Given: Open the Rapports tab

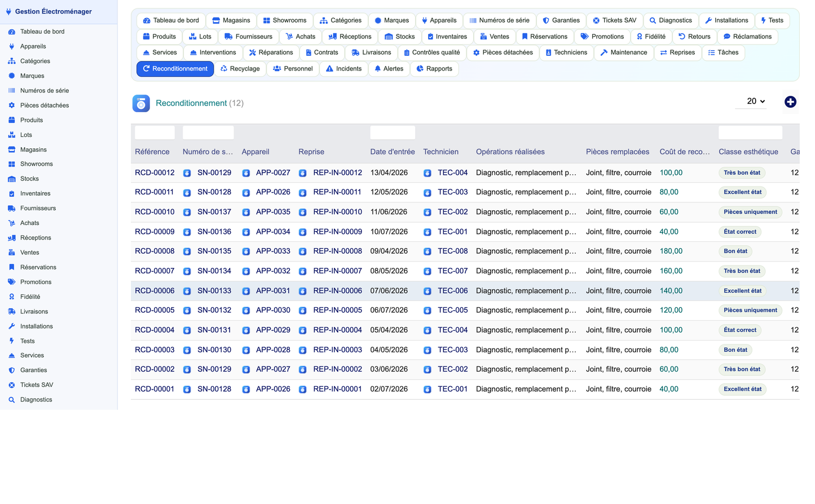Looking at the screenshot, I should (434, 69).
